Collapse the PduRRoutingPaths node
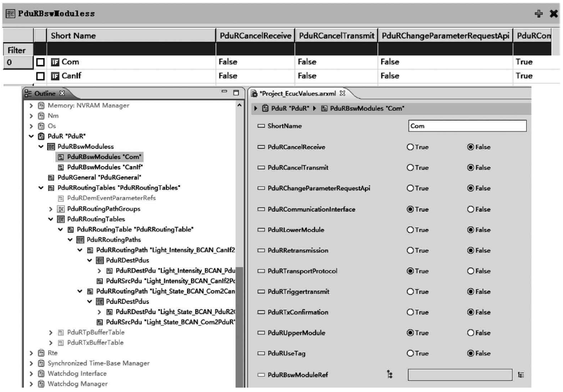Image resolution: width=563 pixels, height=392 pixels. (70, 240)
